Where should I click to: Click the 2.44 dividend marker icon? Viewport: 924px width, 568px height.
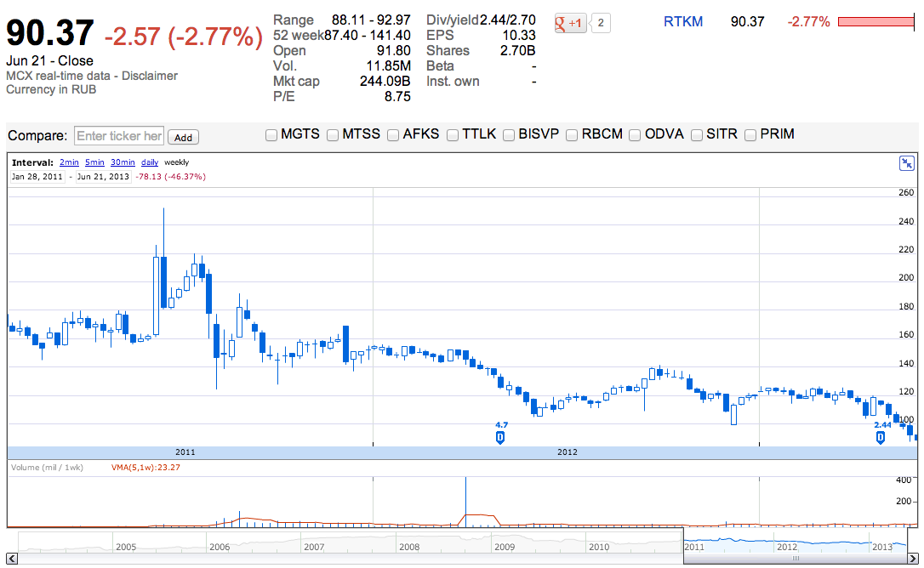(x=881, y=437)
